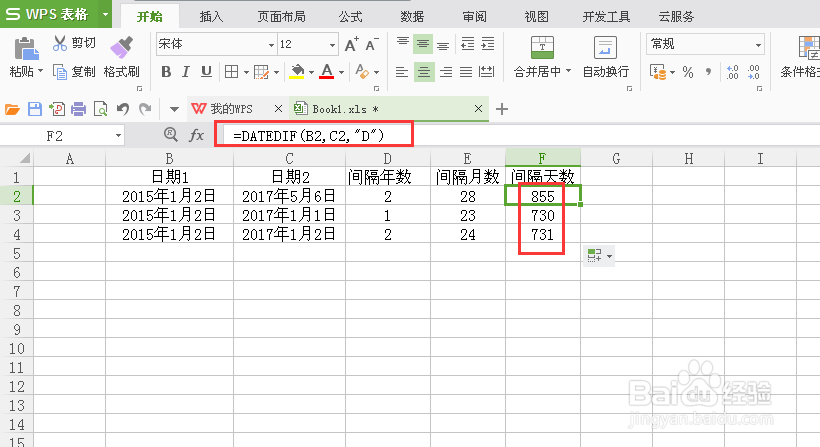Align text left
The image size is (820, 447).
[x=402, y=72]
